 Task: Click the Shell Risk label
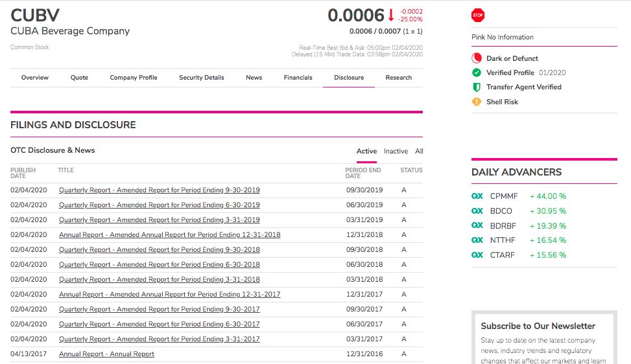(502, 102)
